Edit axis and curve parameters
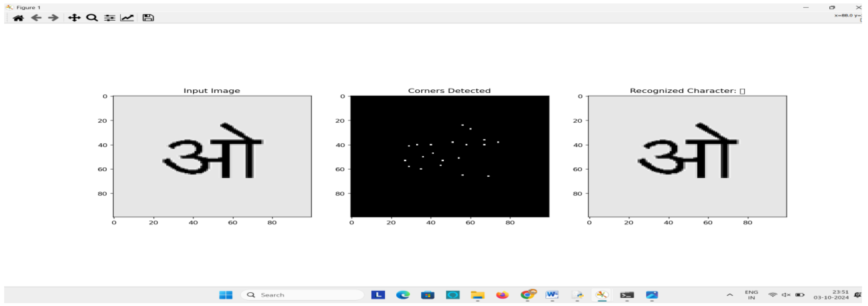868x306 pixels. (128, 17)
